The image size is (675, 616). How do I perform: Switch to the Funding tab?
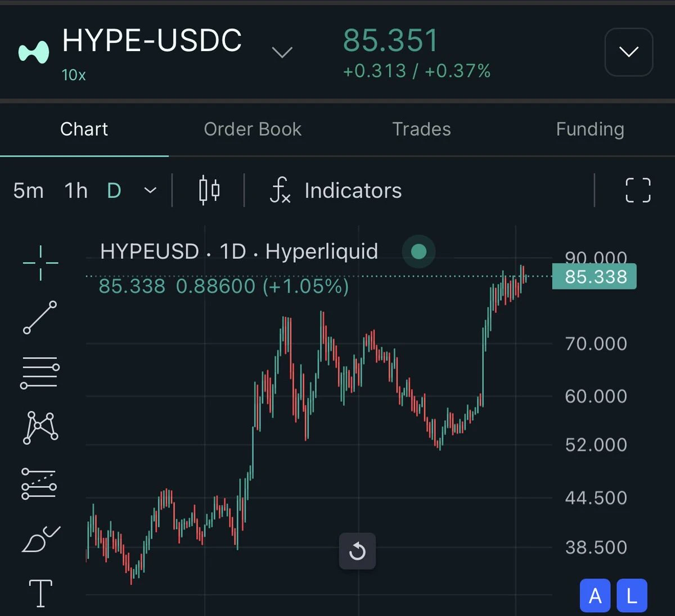(x=590, y=129)
